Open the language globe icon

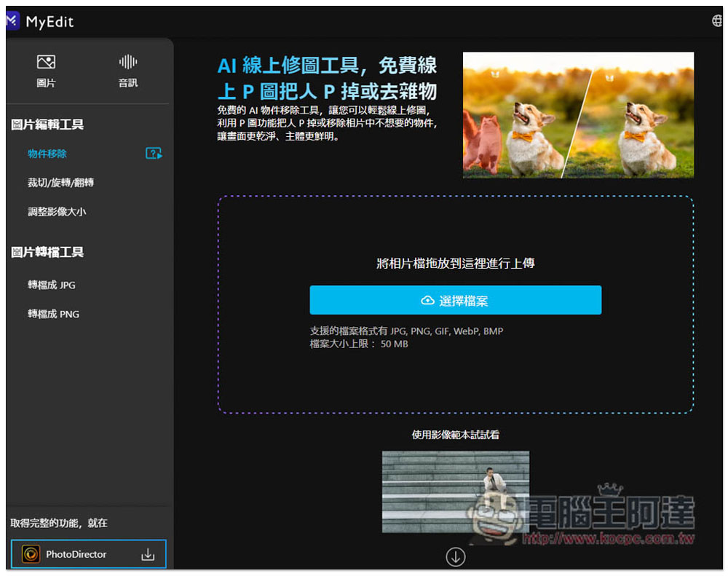[717, 21]
